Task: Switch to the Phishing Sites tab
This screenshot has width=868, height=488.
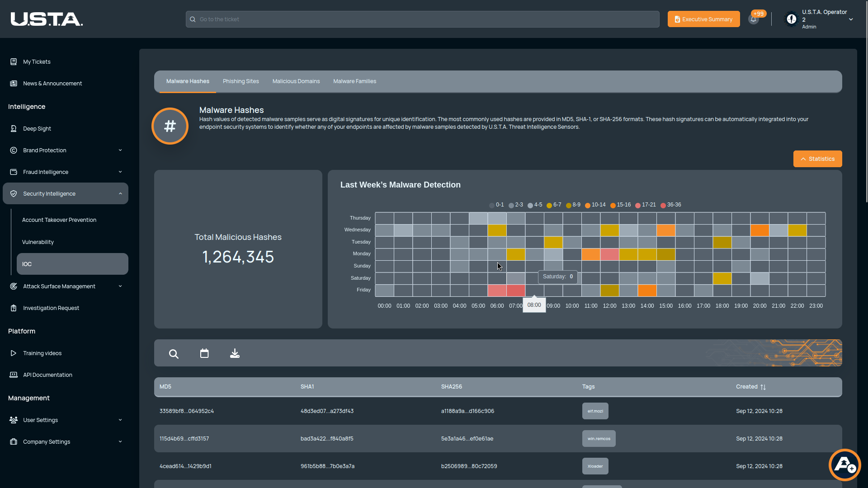Action: pos(241,81)
